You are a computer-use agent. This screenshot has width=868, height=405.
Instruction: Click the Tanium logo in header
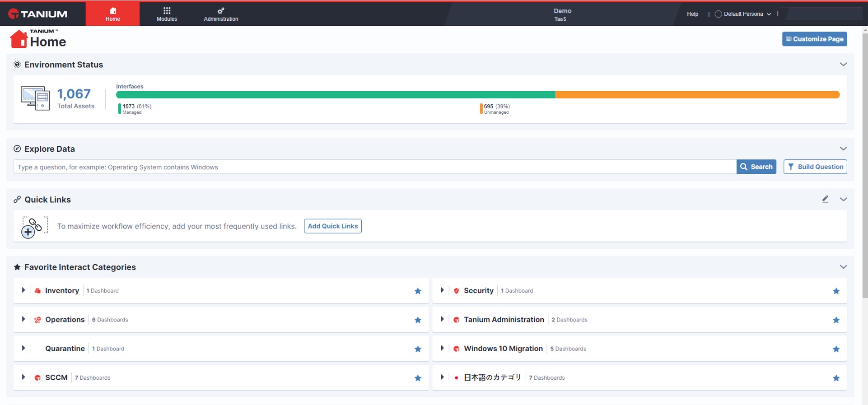tap(38, 14)
